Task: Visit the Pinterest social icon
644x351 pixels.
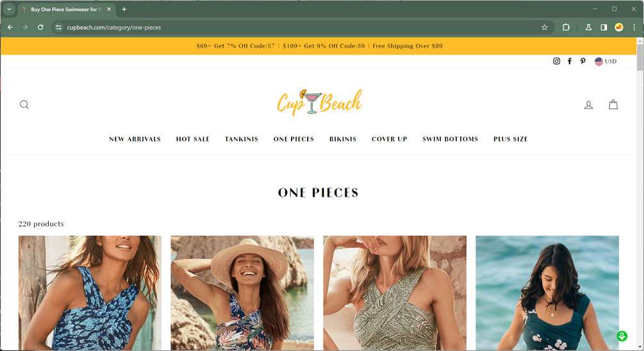Action: pyautogui.click(x=582, y=61)
